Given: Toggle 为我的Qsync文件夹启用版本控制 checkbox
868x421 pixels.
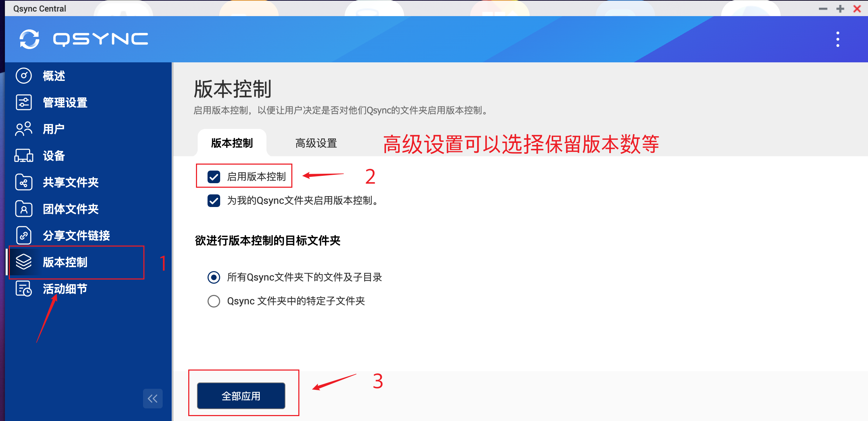Looking at the screenshot, I should (213, 201).
